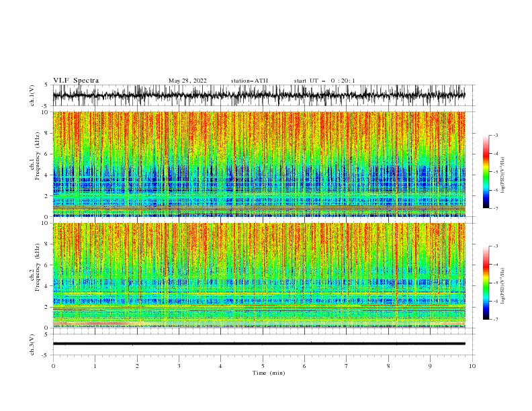This screenshot has width=532, height=411.
Task: Click the date text "May 28, 2022"
Action: (x=187, y=81)
